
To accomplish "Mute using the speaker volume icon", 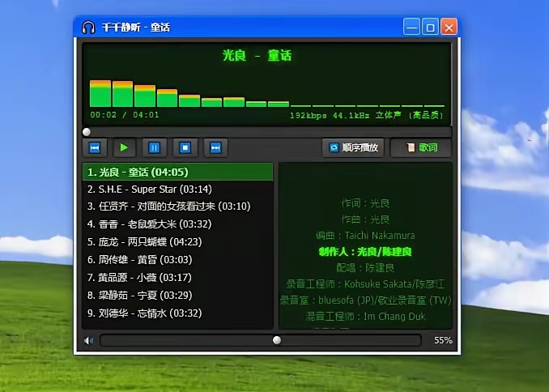I will click(x=89, y=340).
